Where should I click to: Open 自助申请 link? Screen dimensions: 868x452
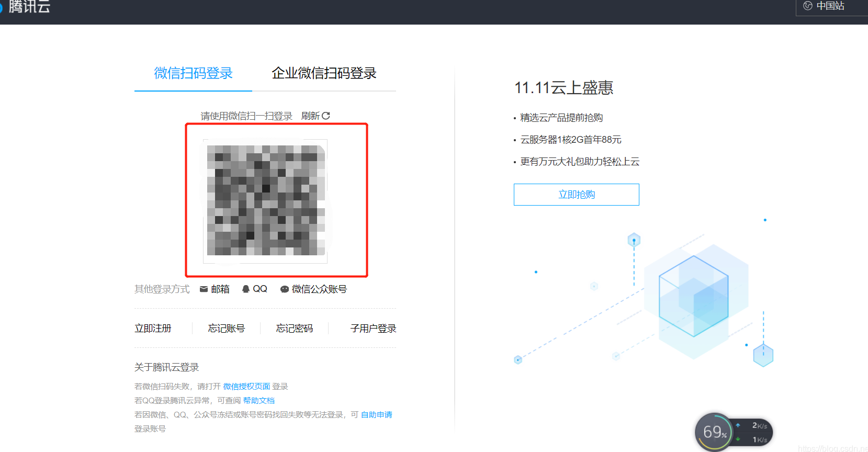tap(377, 415)
